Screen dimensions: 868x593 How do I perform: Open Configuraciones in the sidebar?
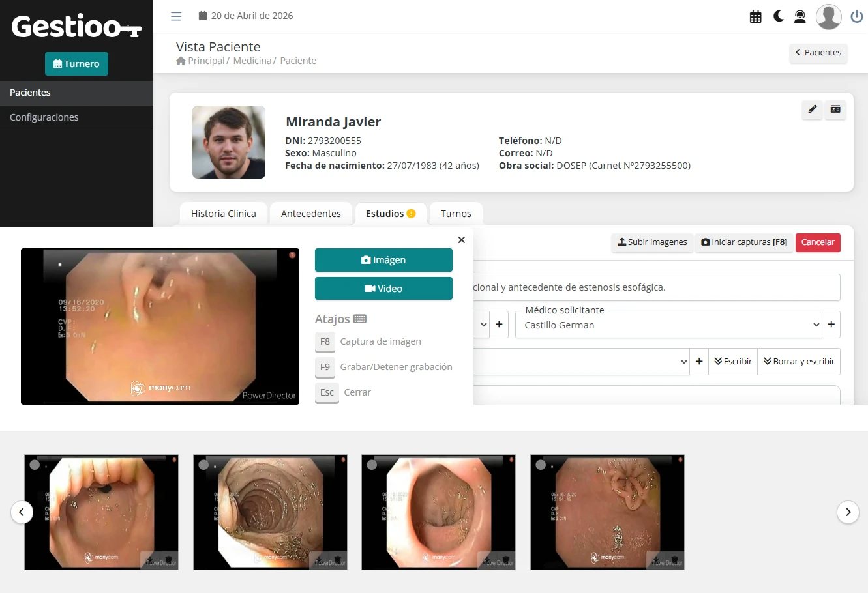(x=76, y=117)
